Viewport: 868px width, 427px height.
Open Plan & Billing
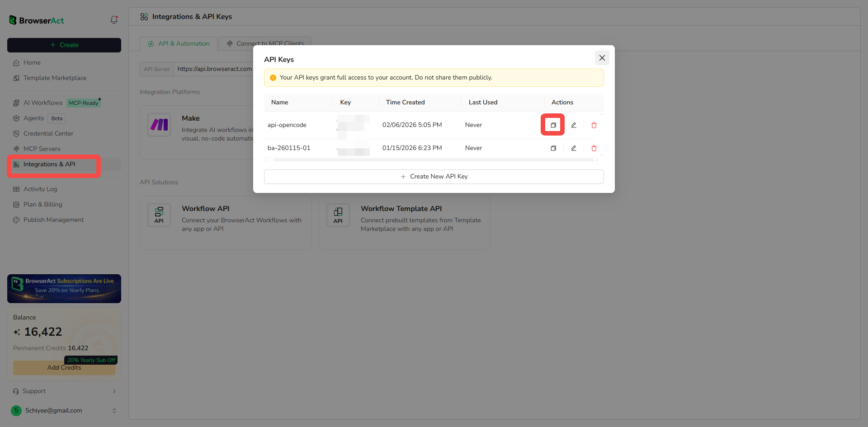pyautogui.click(x=42, y=204)
